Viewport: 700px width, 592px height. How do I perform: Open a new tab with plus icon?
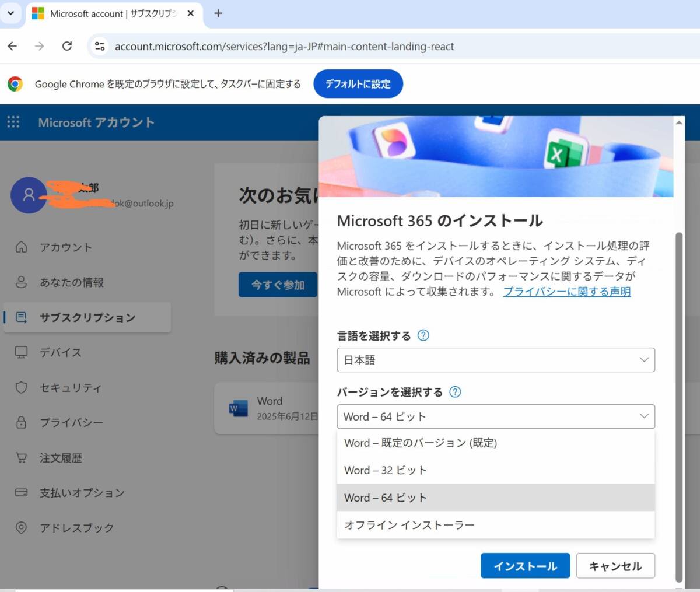[x=218, y=13]
